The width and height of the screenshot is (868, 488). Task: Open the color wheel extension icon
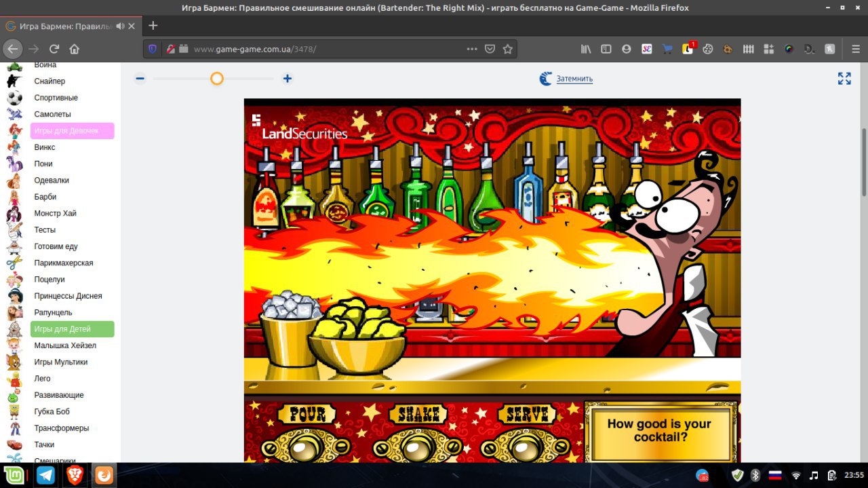(789, 49)
